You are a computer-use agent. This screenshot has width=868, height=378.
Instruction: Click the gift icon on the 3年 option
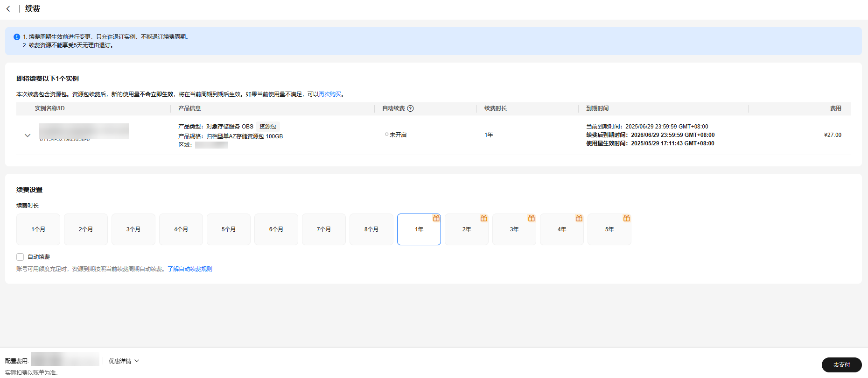(x=531, y=218)
